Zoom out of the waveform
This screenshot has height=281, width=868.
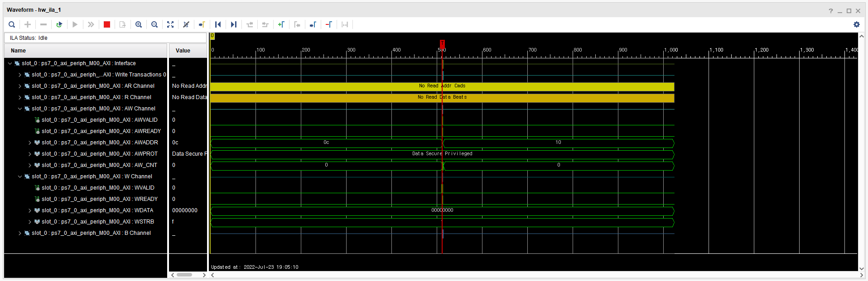point(154,24)
